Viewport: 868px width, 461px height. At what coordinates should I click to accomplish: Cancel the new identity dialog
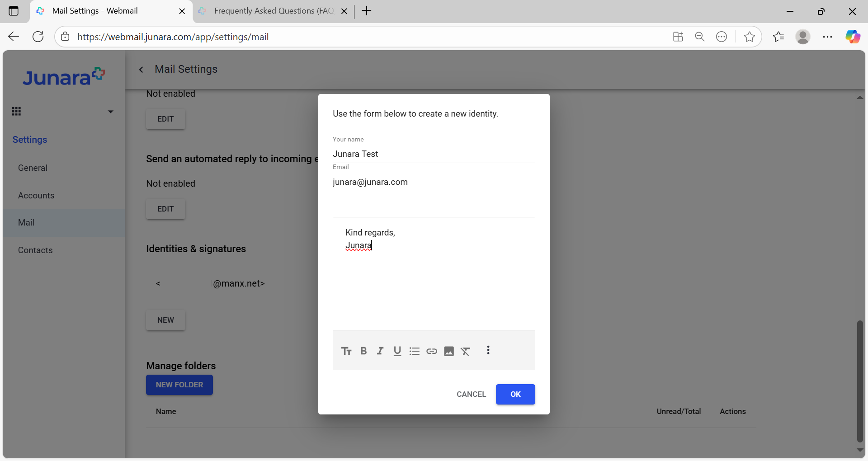[471, 394]
